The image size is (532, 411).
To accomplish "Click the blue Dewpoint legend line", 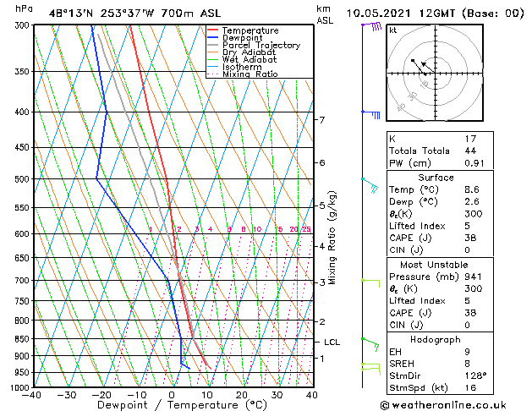I will pos(213,37).
